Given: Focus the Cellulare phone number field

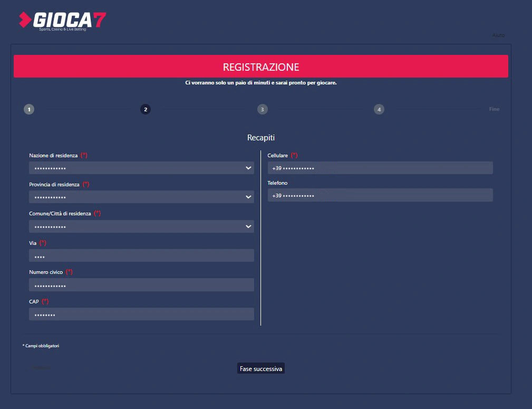Looking at the screenshot, I should [x=380, y=168].
